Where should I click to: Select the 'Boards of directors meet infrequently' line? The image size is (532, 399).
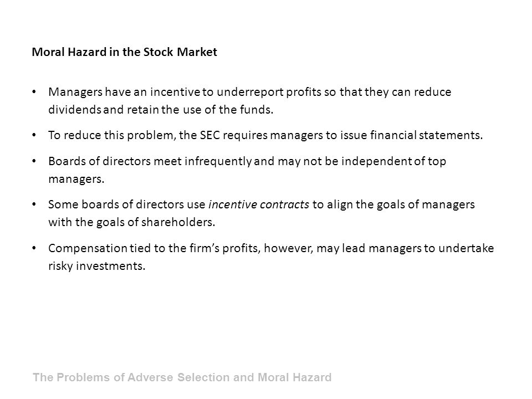click(x=247, y=161)
